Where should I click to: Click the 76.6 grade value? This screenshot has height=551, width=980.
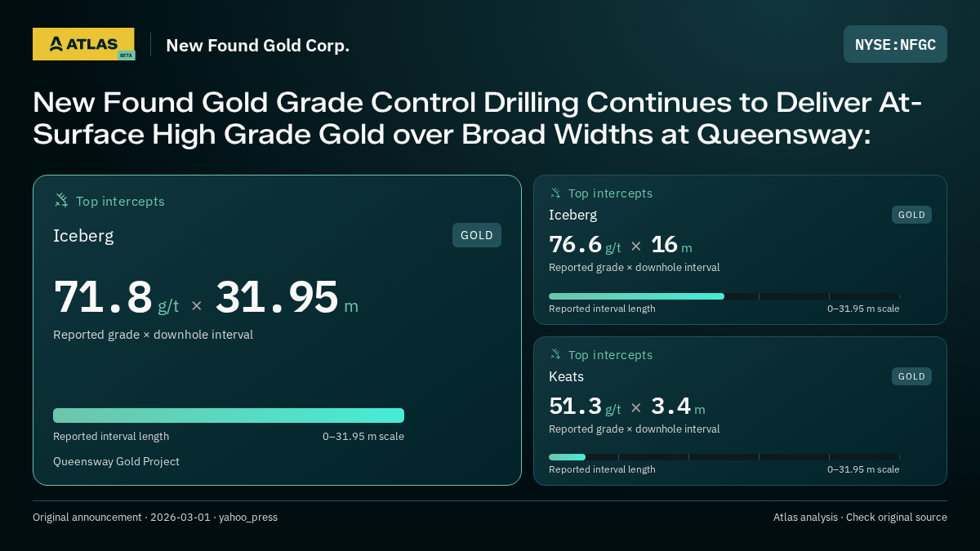pyautogui.click(x=575, y=244)
